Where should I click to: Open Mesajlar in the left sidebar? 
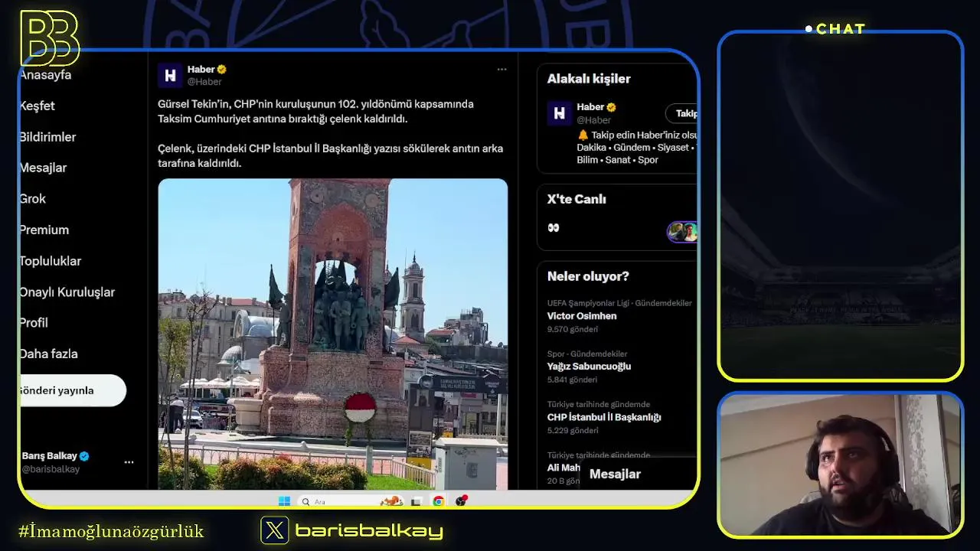pos(43,168)
